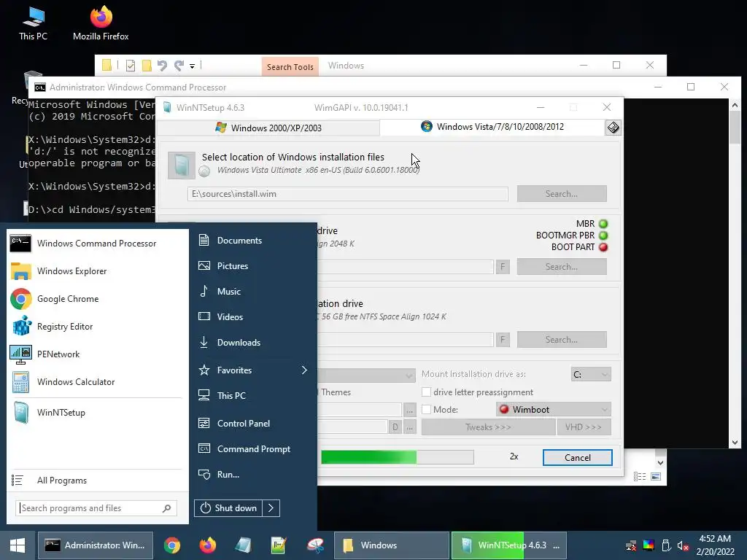Open Google Chrome from Start menu list

point(97,298)
